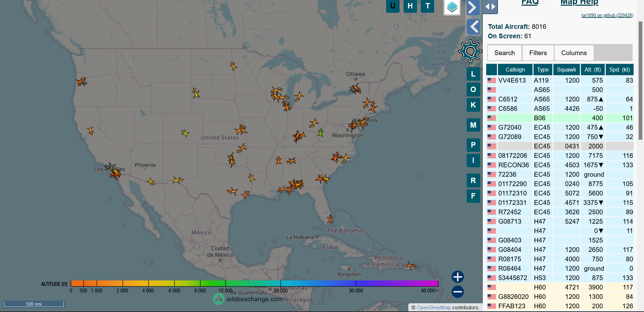Click the green helicopter west of Washington
The height and width of the screenshot is (312, 644).
pyautogui.click(x=321, y=133)
